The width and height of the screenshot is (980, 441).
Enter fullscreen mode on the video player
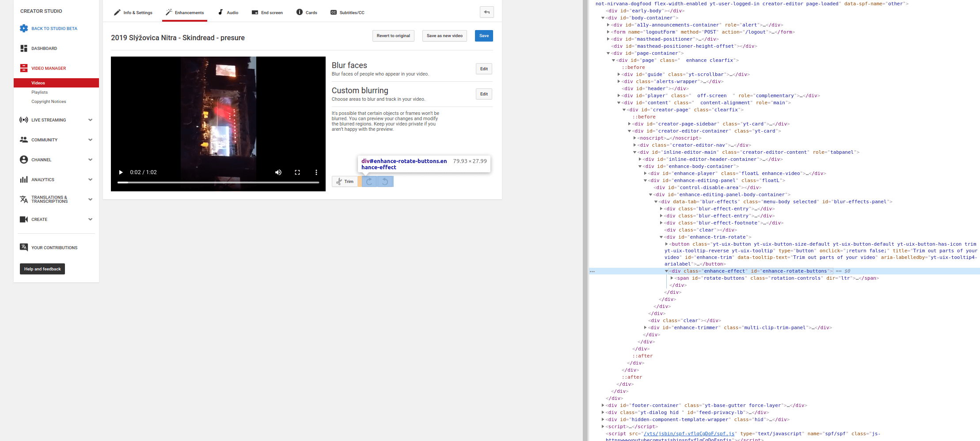297,172
